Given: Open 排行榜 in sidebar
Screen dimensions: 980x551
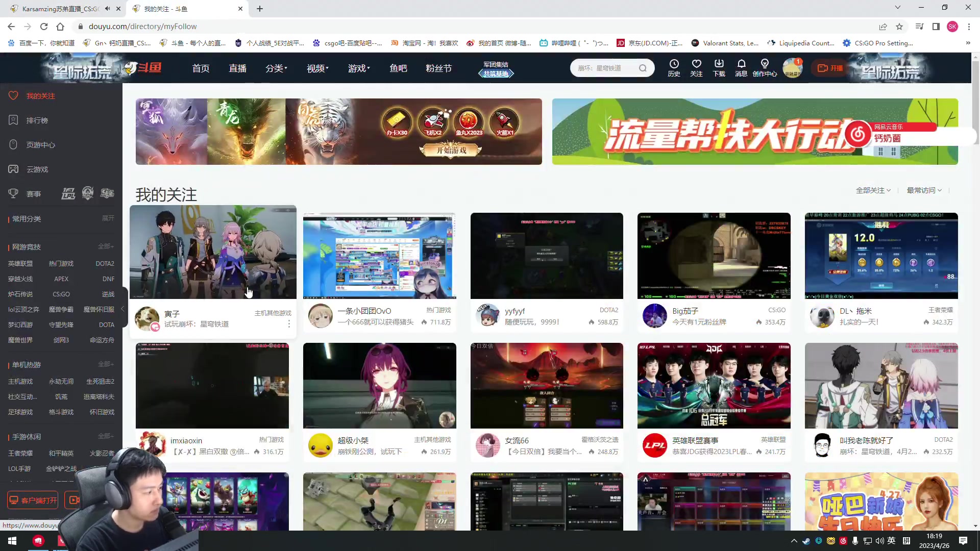Looking at the screenshot, I should click(x=37, y=120).
